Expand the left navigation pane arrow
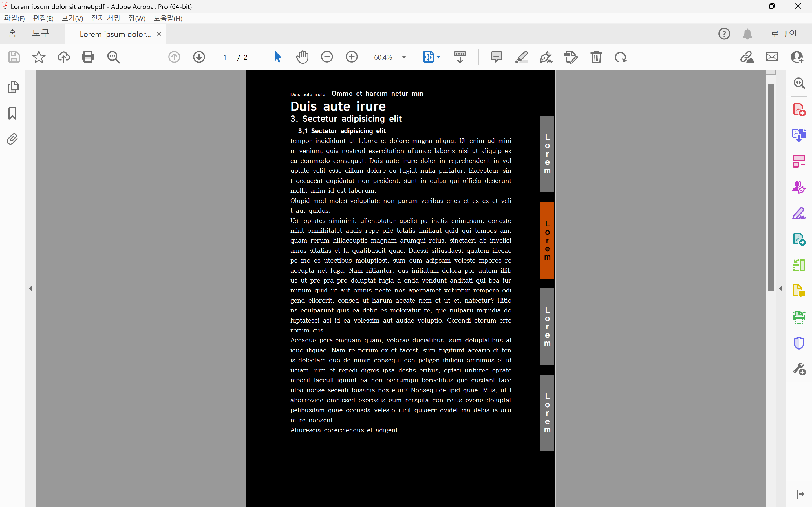 pyautogui.click(x=30, y=288)
